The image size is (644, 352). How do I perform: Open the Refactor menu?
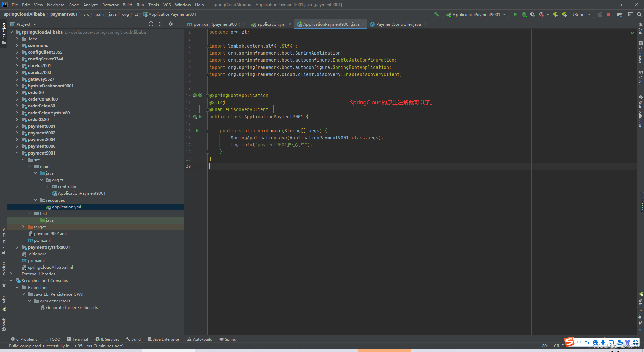point(110,5)
